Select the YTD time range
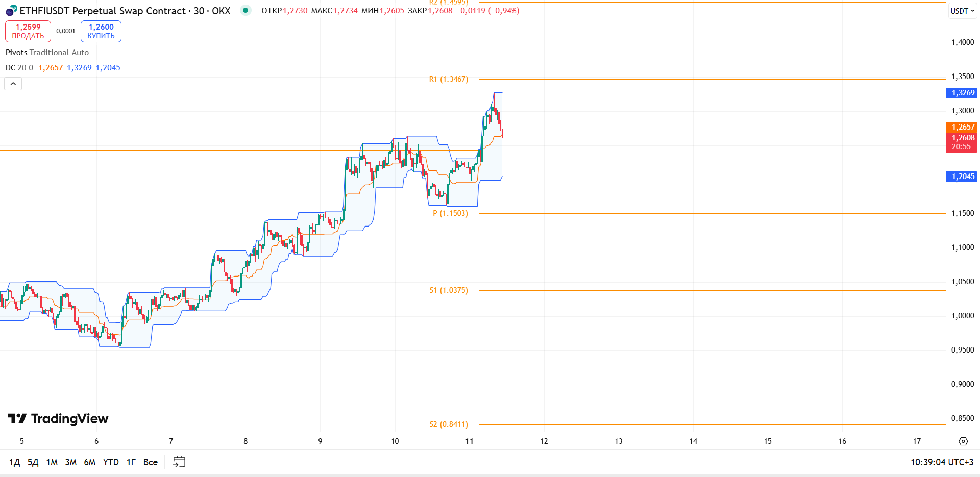Screen dimensions: 980x477 point(111,462)
